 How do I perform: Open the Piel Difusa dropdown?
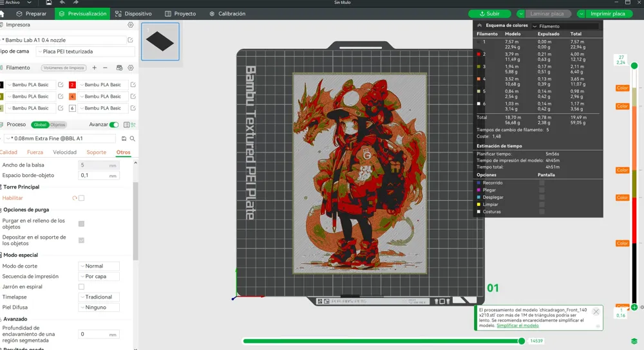pos(99,307)
